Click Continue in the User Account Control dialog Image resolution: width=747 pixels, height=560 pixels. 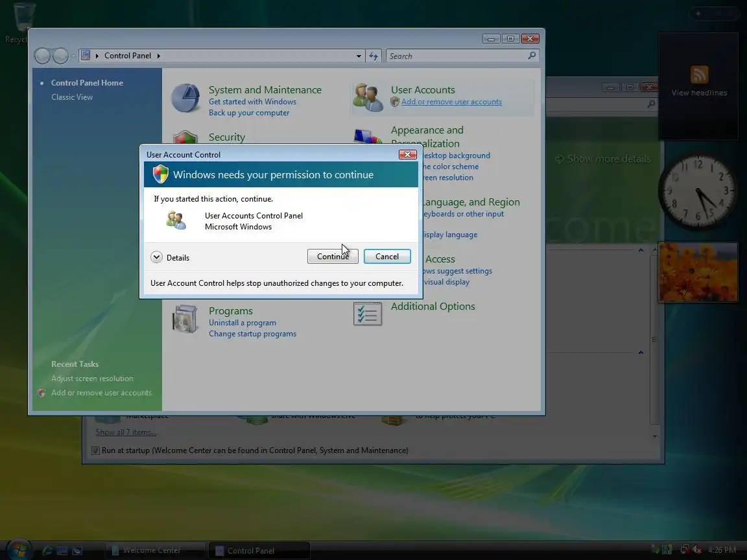[x=333, y=256]
